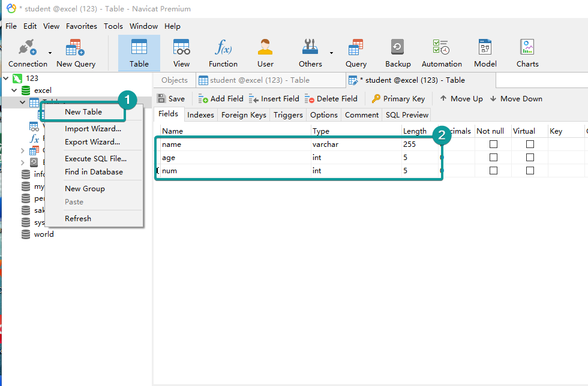Collapse the excel database tree node
Image resolution: width=588 pixels, height=386 pixels.
pos(14,91)
